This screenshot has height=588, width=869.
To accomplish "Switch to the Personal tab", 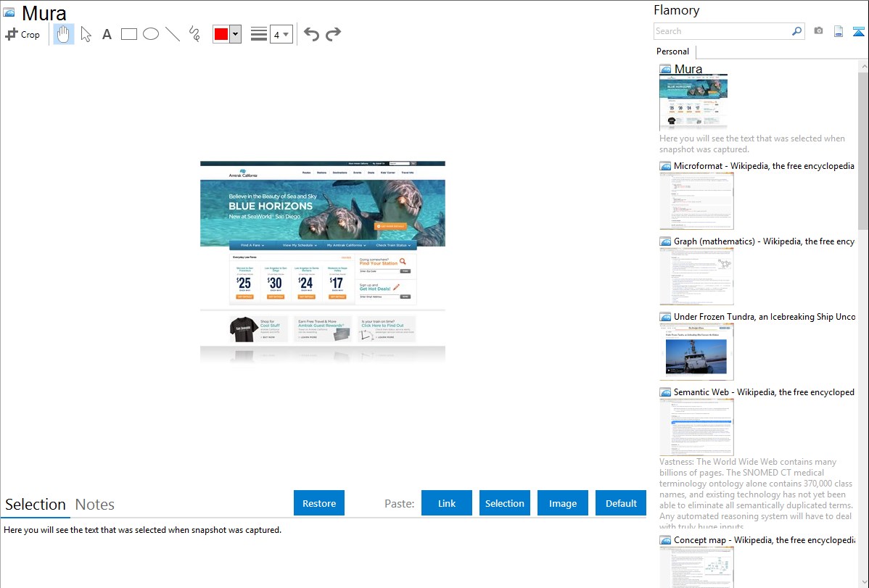I will pyautogui.click(x=673, y=51).
